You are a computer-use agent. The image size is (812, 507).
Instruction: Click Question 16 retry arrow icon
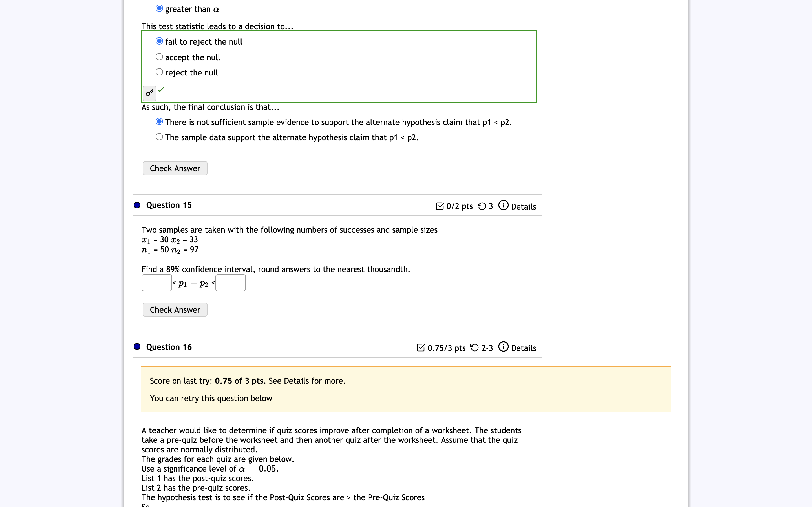475,348
